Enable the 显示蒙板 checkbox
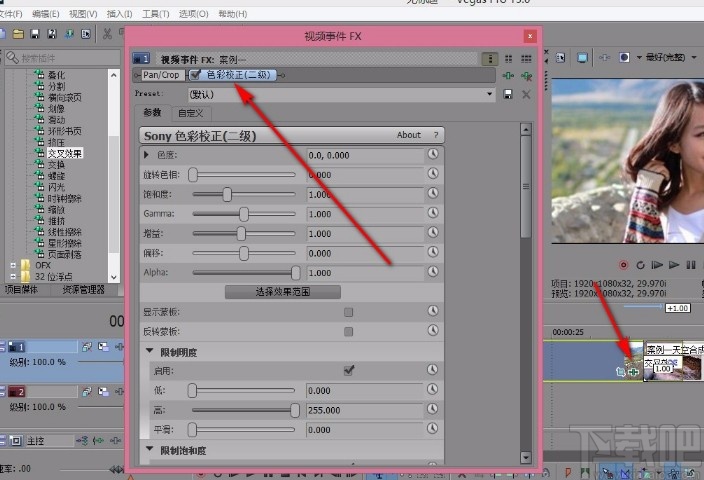This screenshot has height=480, width=704. pos(348,312)
